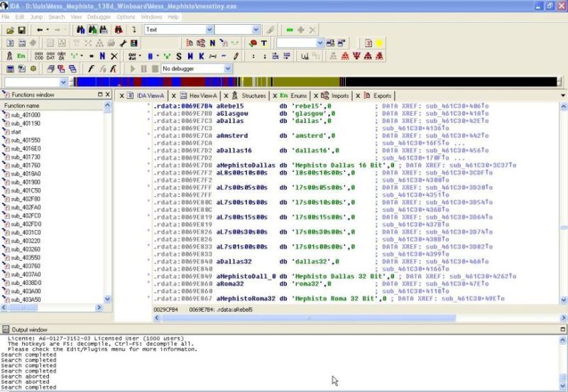Click the colored grid calculator icon

click(x=134, y=43)
